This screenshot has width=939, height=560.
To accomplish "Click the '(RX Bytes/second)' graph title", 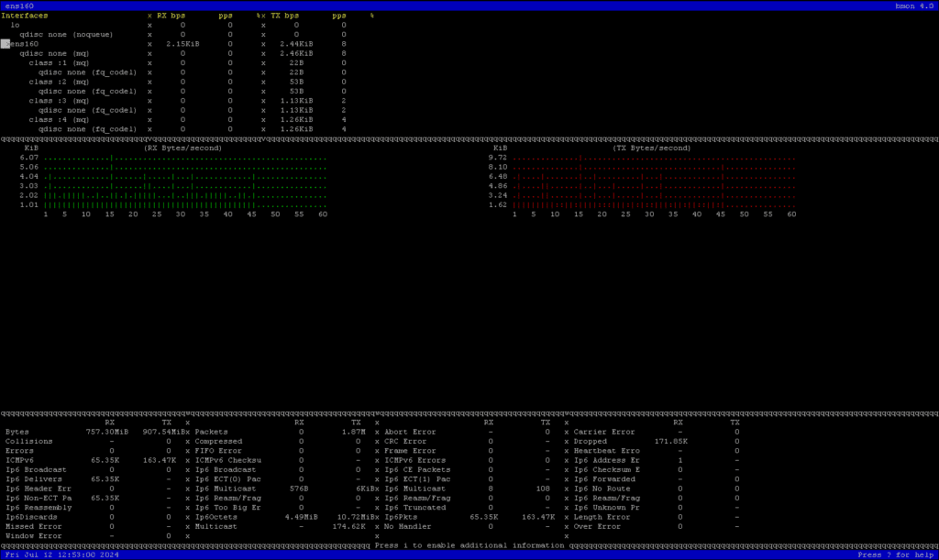I will (182, 148).
